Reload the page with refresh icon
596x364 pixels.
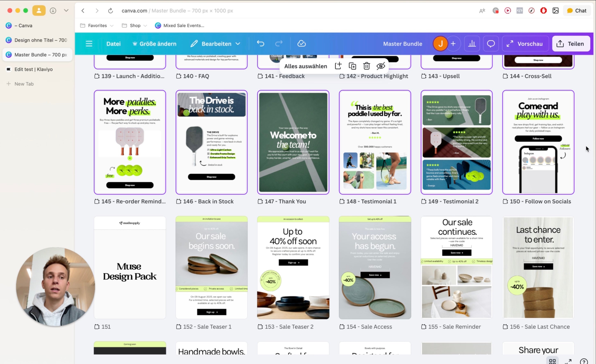(x=110, y=11)
